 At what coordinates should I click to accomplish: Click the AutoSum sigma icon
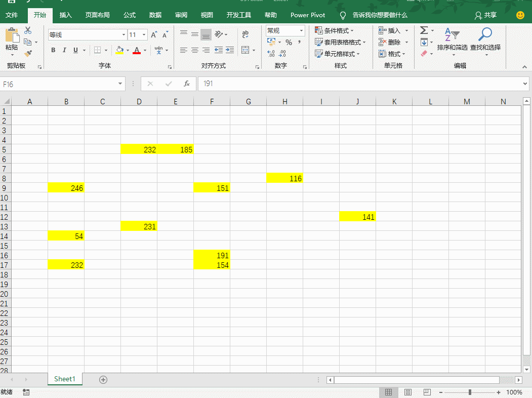coord(424,30)
